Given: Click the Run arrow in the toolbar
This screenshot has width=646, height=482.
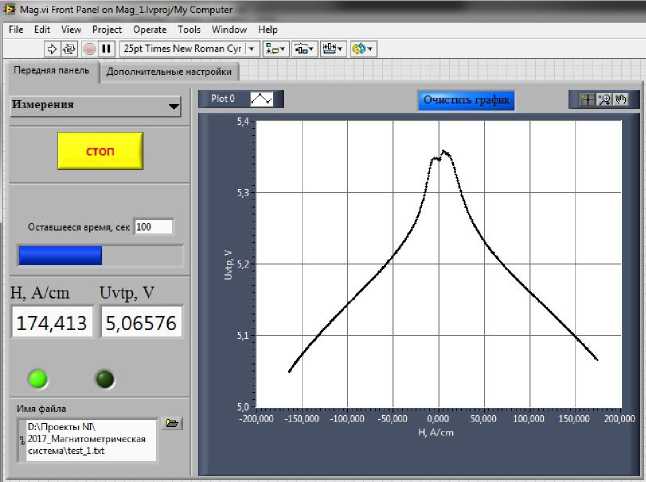Looking at the screenshot, I should click(x=53, y=48).
